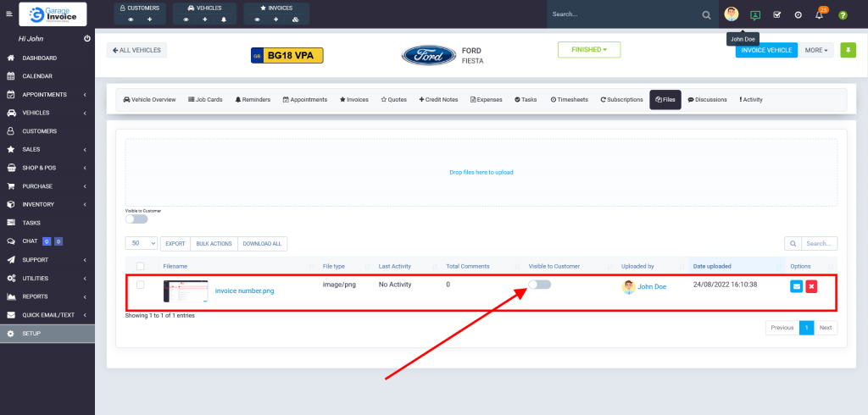Screen dimensions: 868x415
Task: Open the to-do checklist icon in header
Action: click(776, 15)
